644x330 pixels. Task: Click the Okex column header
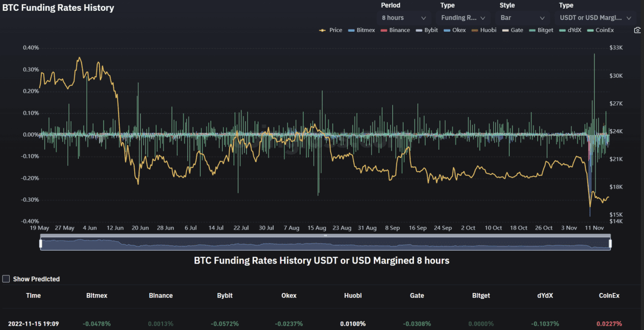tap(289, 295)
